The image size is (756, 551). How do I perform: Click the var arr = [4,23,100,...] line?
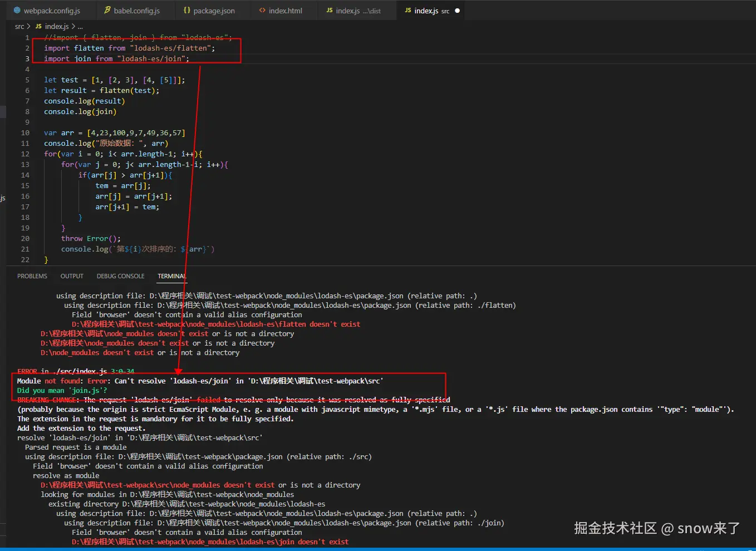point(115,133)
